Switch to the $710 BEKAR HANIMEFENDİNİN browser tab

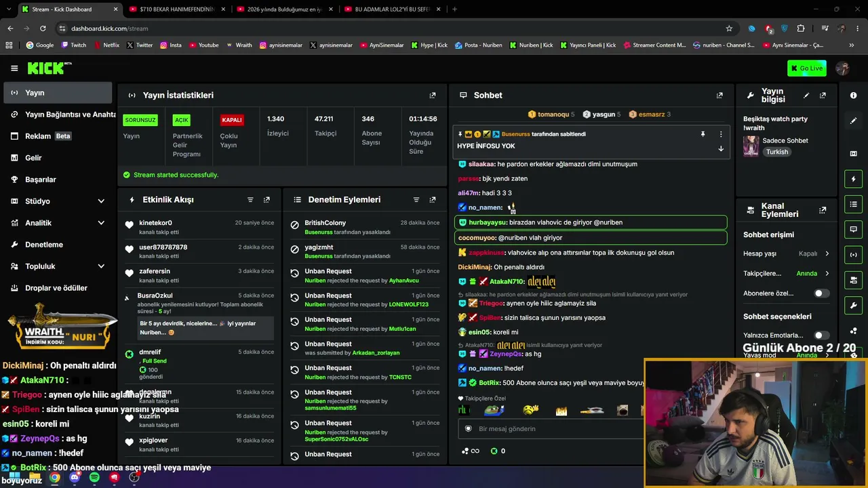pyautogui.click(x=178, y=9)
